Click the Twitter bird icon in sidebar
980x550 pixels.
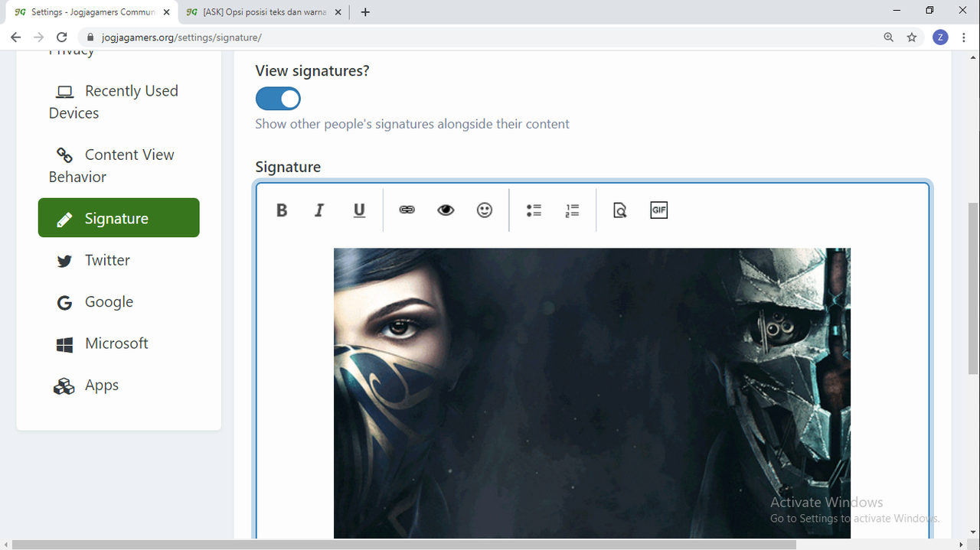pos(65,262)
